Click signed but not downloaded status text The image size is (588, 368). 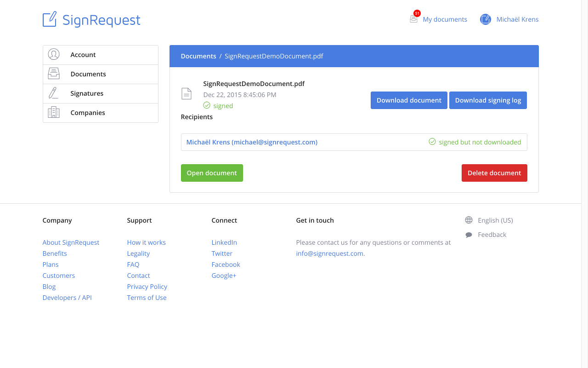point(480,142)
